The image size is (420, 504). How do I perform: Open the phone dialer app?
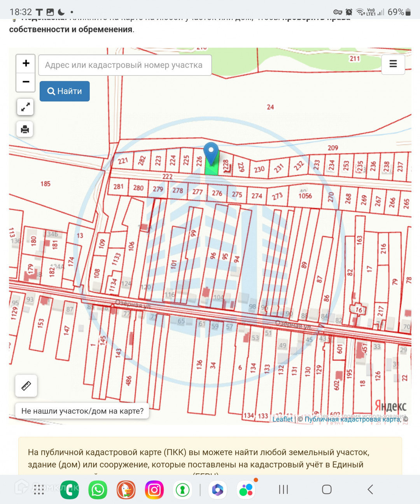click(x=70, y=490)
